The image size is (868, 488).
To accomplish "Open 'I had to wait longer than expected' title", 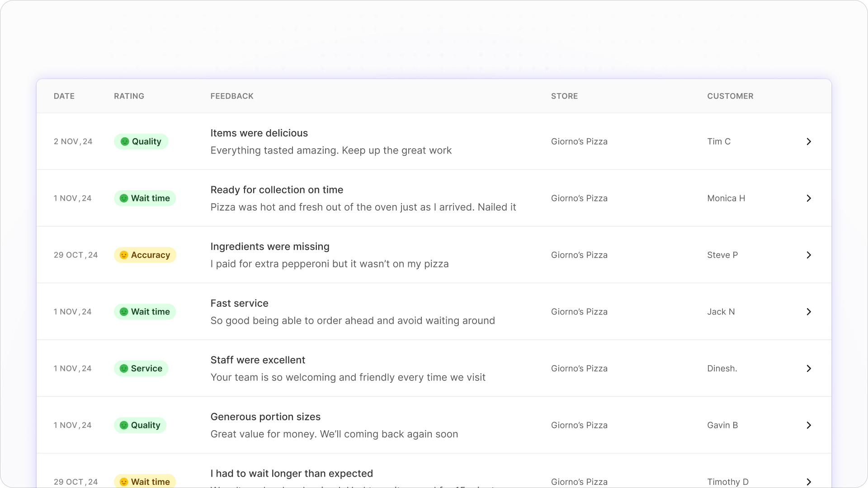I will pyautogui.click(x=292, y=474).
